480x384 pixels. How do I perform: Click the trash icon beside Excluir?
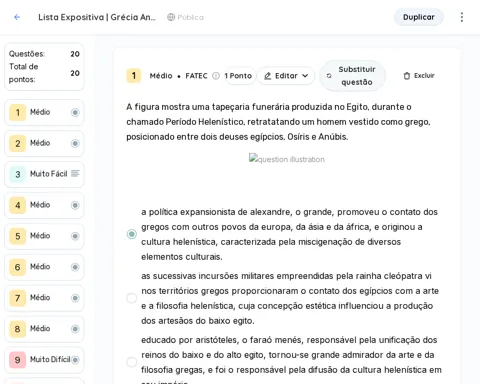click(407, 76)
